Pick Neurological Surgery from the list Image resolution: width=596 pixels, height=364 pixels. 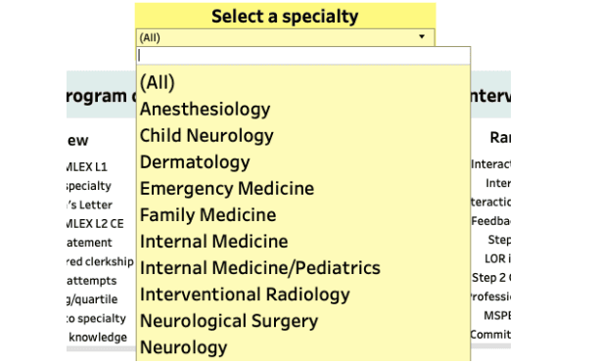coord(229,321)
